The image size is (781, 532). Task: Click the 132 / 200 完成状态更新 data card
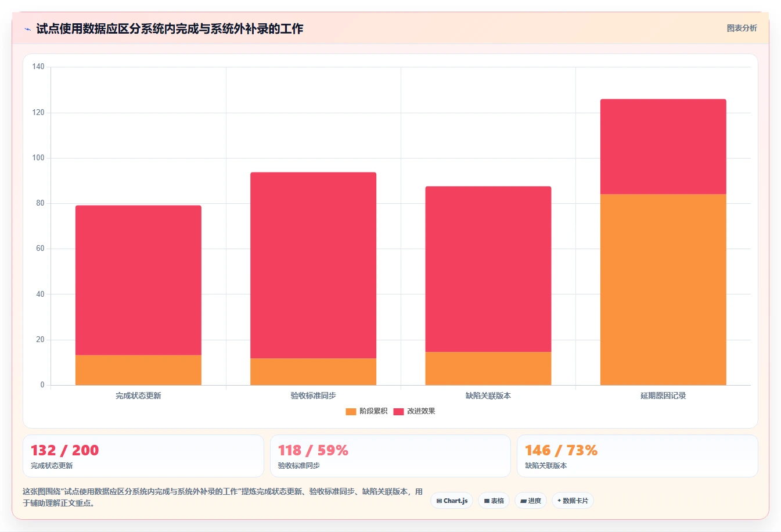pyautogui.click(x=143, y=456)
